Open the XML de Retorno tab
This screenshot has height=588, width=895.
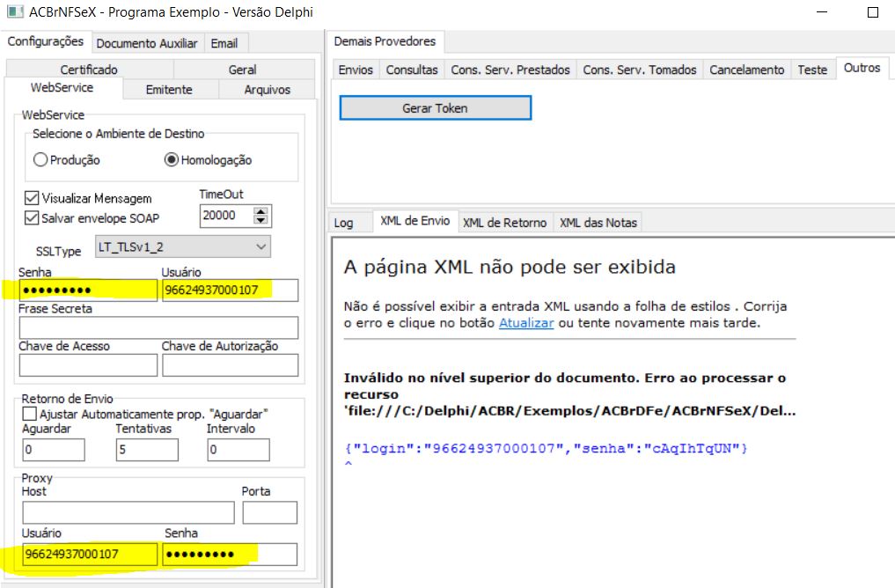pos(504,223)
